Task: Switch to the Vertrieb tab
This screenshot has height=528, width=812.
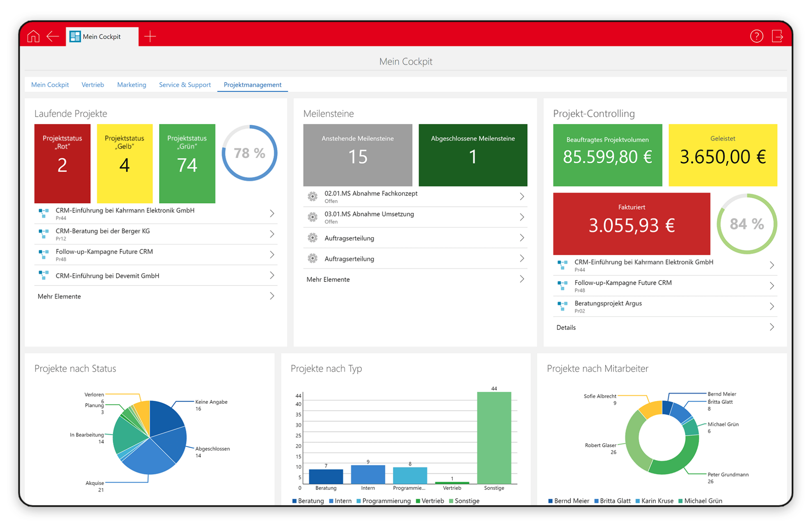Action: pos(93,85)
